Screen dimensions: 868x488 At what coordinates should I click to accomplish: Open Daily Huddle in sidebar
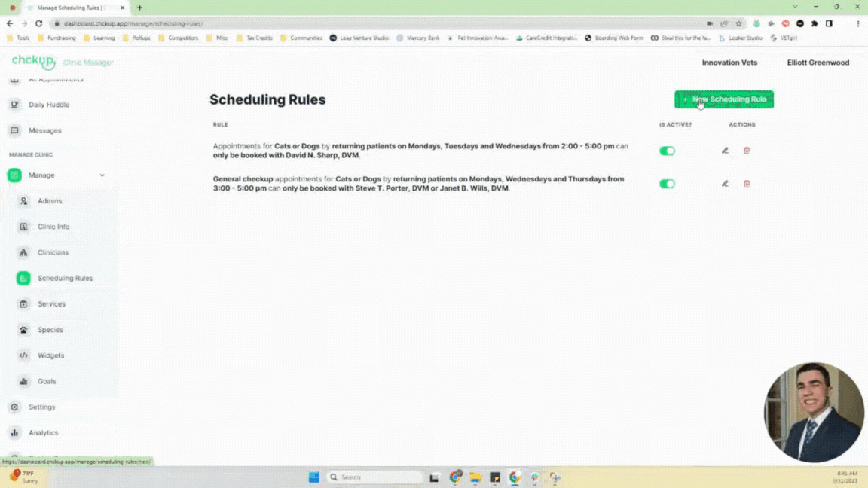pyautogui.click(x=49, y=105)
